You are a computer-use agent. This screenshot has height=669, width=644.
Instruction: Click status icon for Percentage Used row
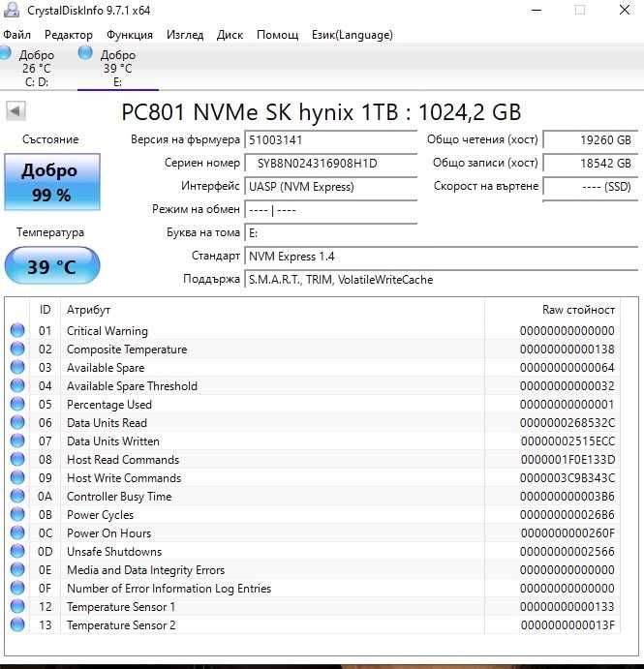[x=17, y=404]
